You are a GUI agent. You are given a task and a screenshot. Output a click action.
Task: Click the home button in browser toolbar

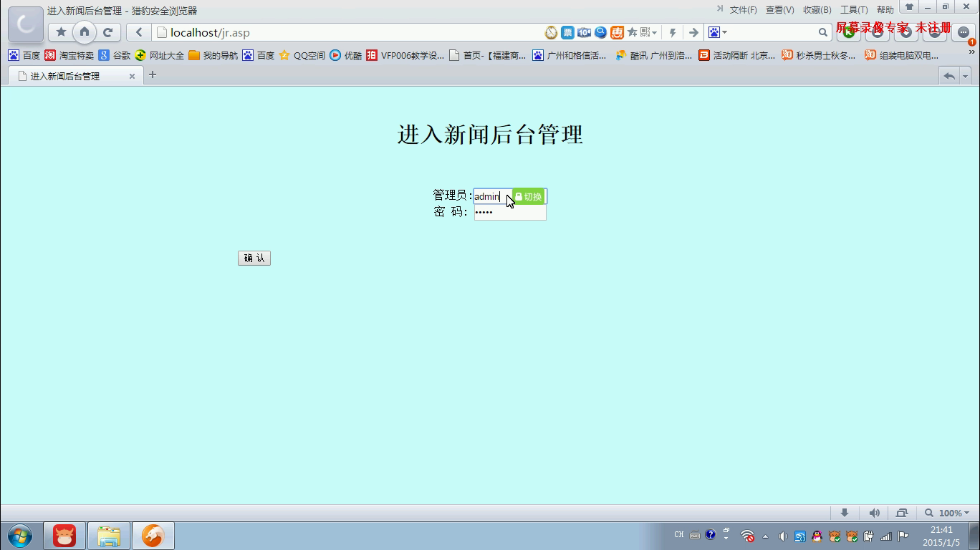(x=85, y=32)
